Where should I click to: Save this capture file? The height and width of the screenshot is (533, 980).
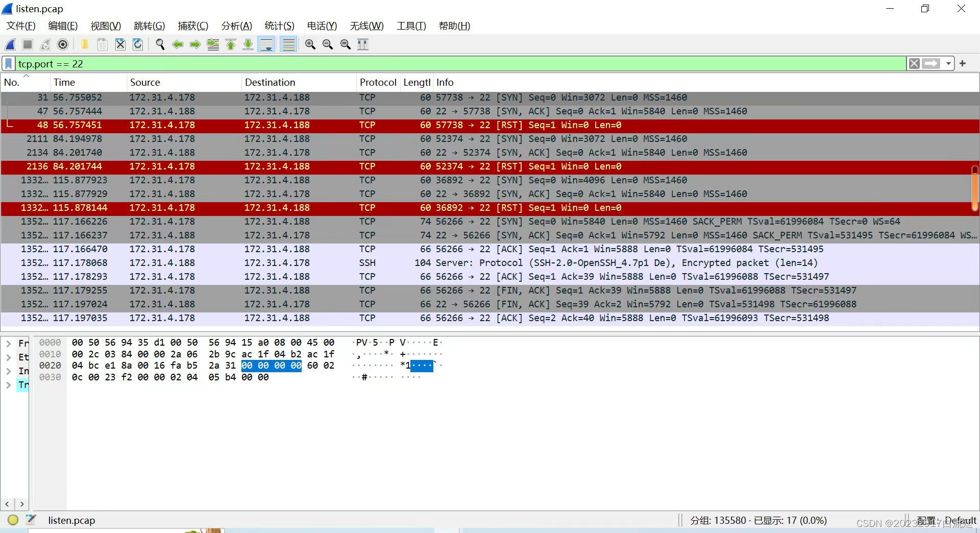pyautogui.click(x=103, y=44)
